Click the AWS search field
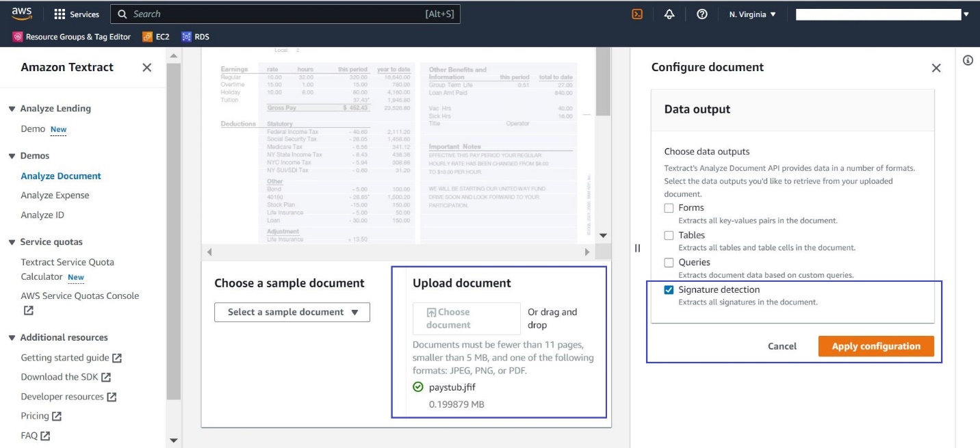Screen dimensions: 980x448 285,14
